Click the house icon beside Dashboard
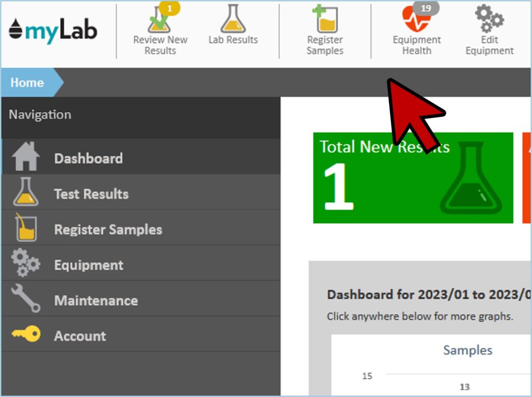The width and height of the screenshot is (532, 397). click(x=26, y=157)
